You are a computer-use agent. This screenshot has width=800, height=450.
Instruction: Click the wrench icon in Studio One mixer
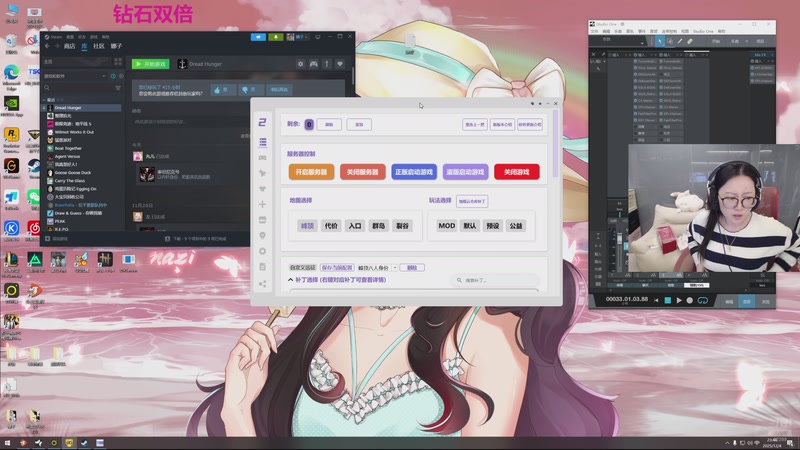pos(598,67)
